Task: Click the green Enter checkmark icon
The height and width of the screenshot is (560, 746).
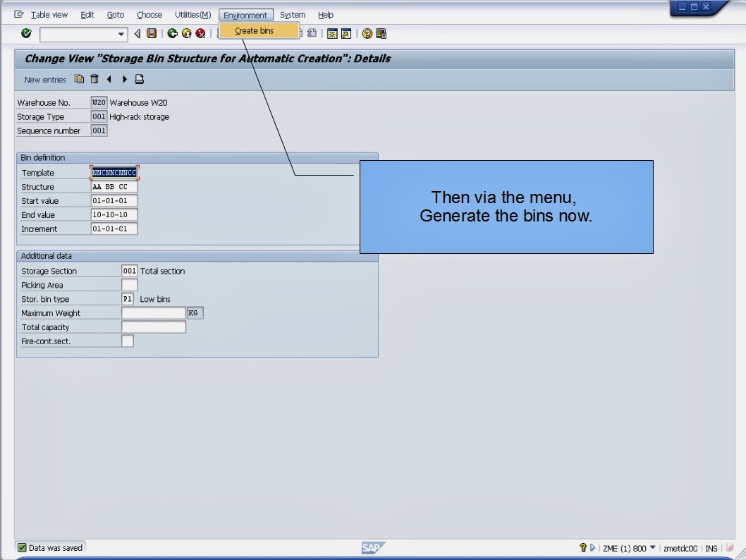Action: click(x=25, y=32)
